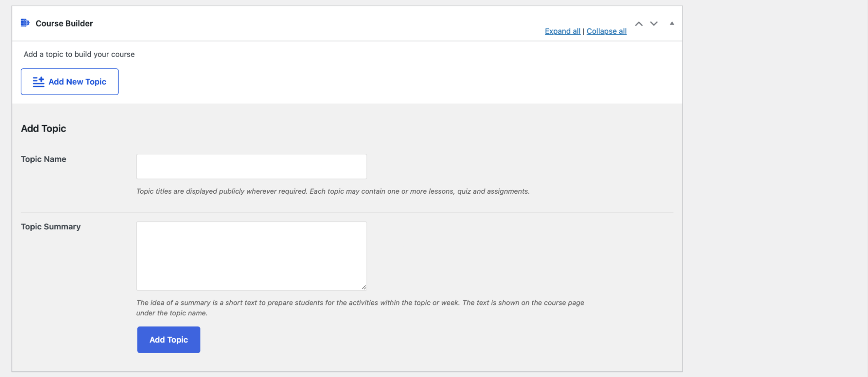This screenshot has width=868, height=377.
Task: Move Course Builder panel up arrow
Action: click(x=639, y=24)
